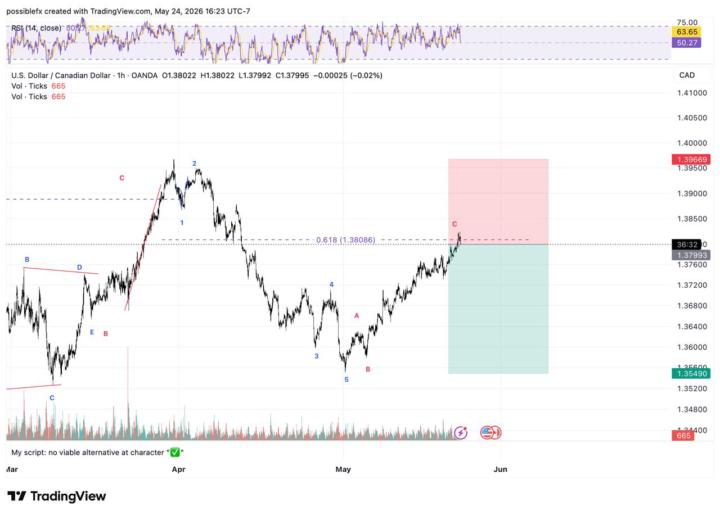
Task: Select the U.S. Dollar / Canadian Dollar title
Action: coord(61,75)
